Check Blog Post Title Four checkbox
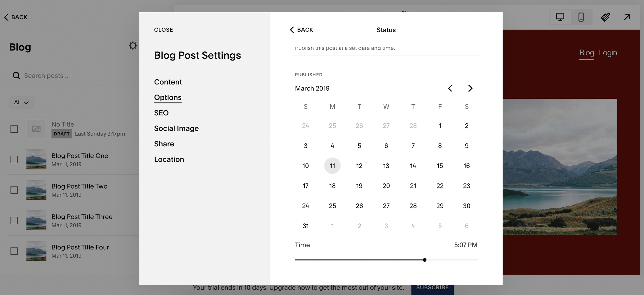The height and width of the screenshot is (295, 644). tap(14, 251)
